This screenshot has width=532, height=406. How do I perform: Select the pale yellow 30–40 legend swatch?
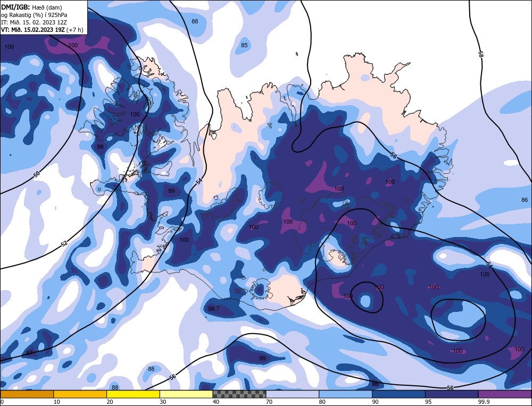186,394
